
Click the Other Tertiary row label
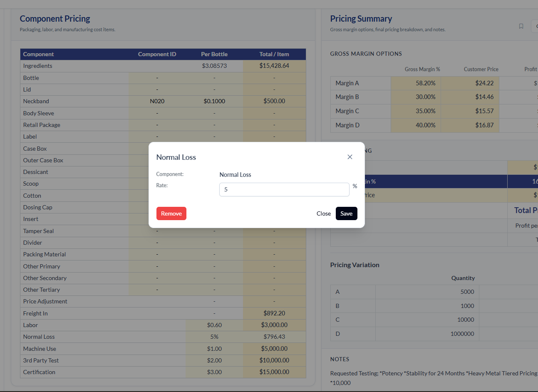coord(41,290)
